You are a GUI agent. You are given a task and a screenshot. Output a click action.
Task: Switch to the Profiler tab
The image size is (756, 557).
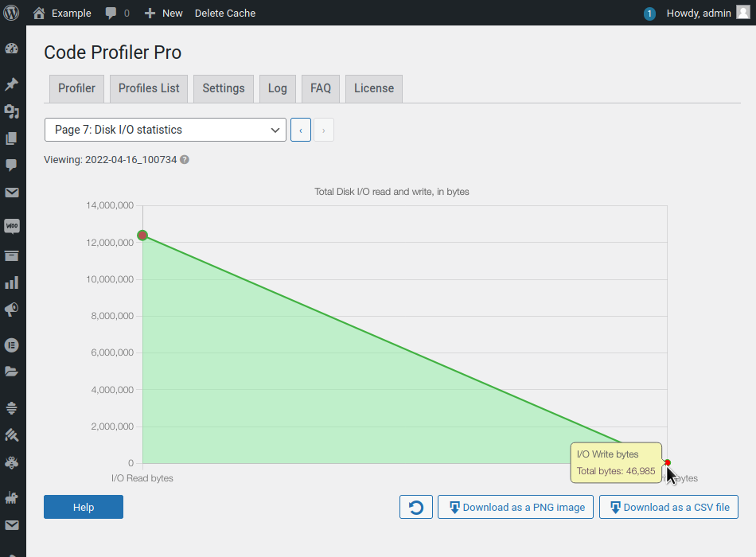[76, 88]
